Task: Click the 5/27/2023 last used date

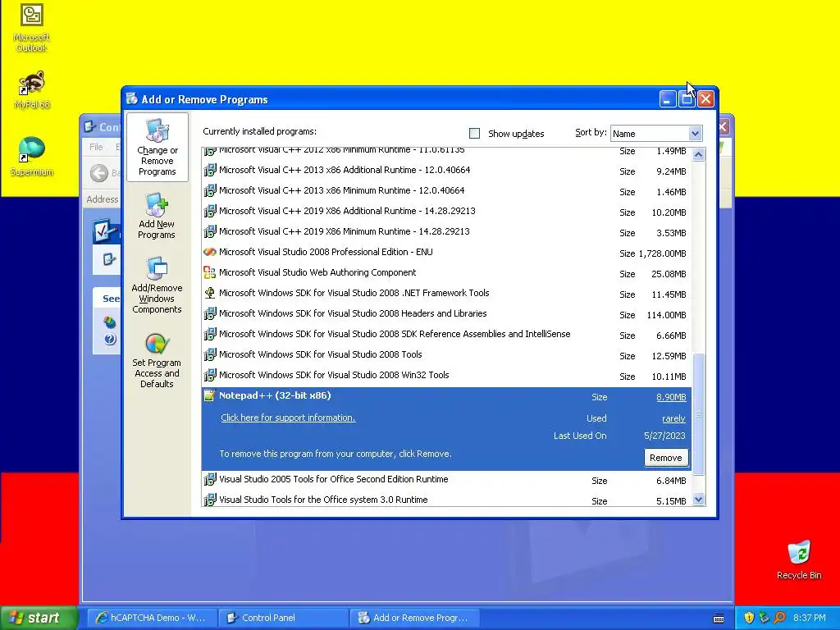Action: [x=664, y=436]
